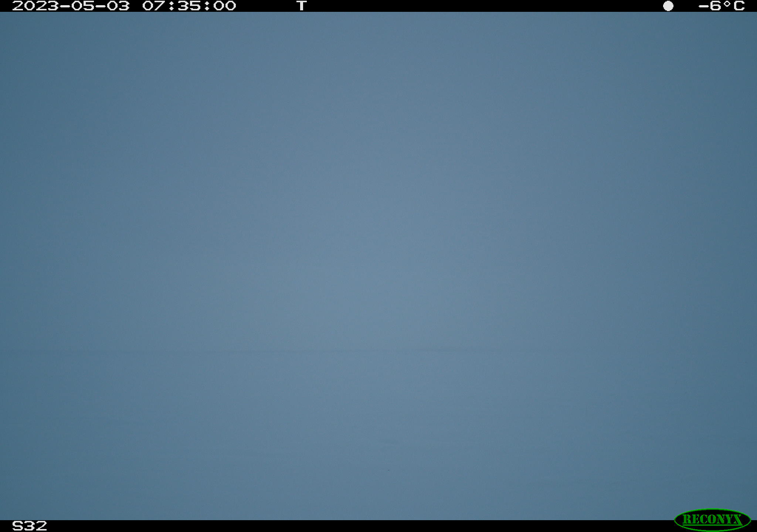
Task: Click the month value 05 in date
Action: pyautogui.click(x=83, y=6)
